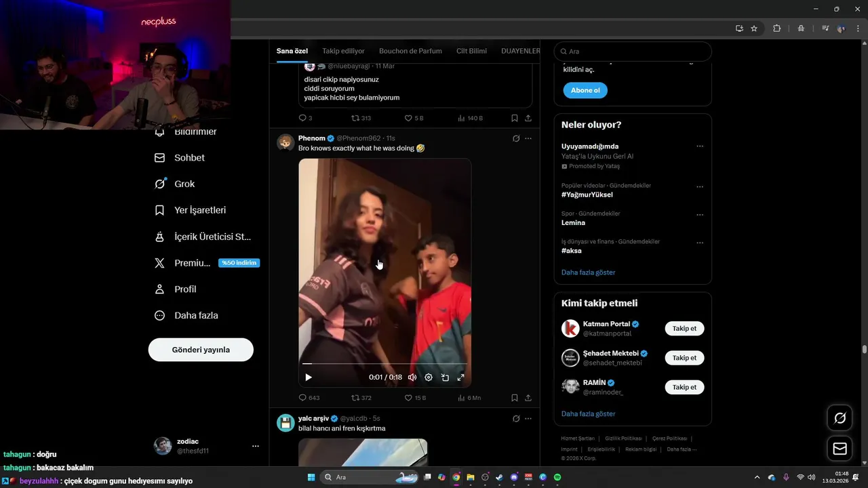Open floating Grok button
Viewport: 868px width, 488px height.
840,418
